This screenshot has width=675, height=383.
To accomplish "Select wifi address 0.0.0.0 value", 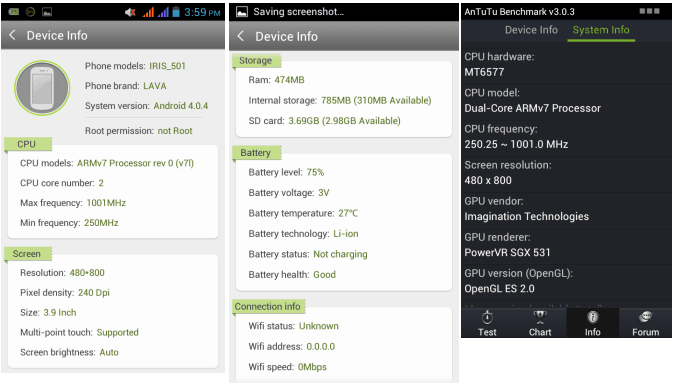I will (x=321, y=346).
